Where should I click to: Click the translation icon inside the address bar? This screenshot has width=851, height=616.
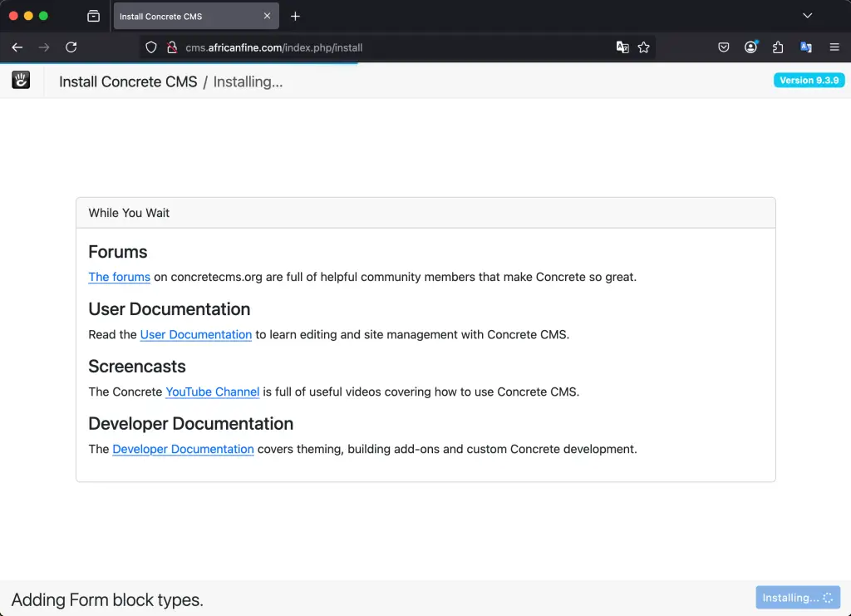(622, 47)
